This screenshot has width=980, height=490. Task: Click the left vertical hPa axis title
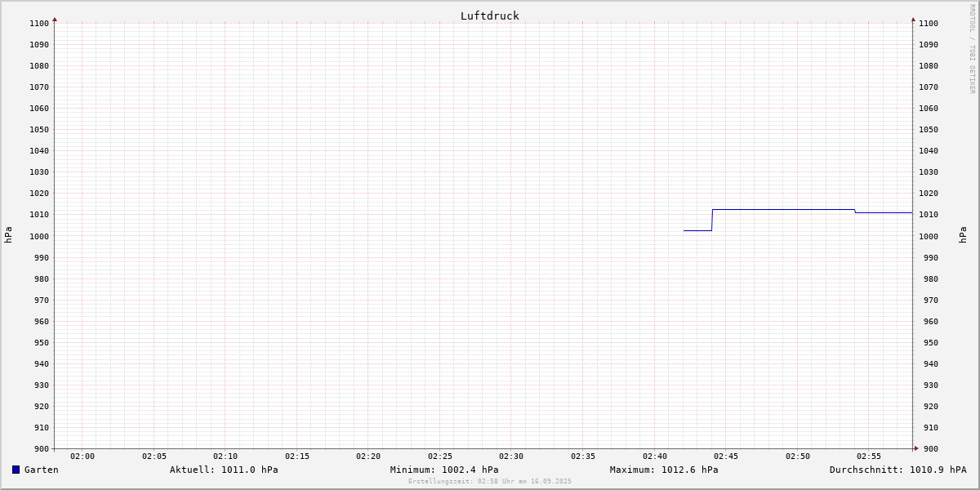click(8, 234)
